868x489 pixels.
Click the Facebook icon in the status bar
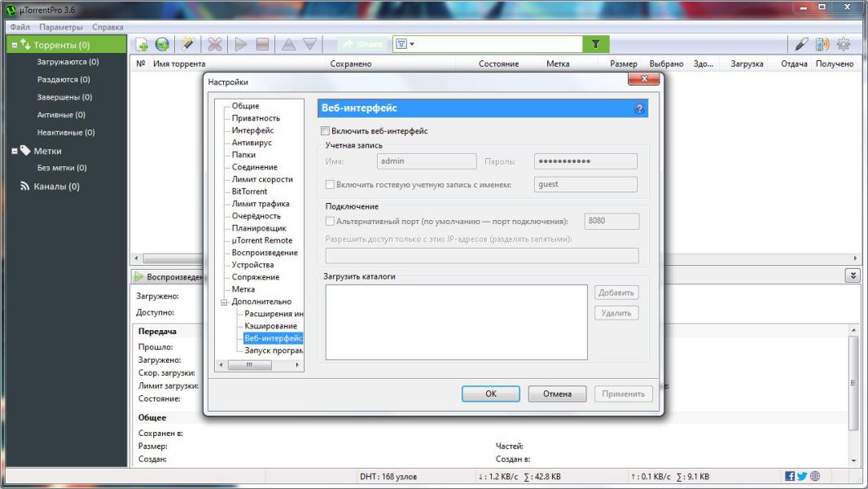[790, 476]
